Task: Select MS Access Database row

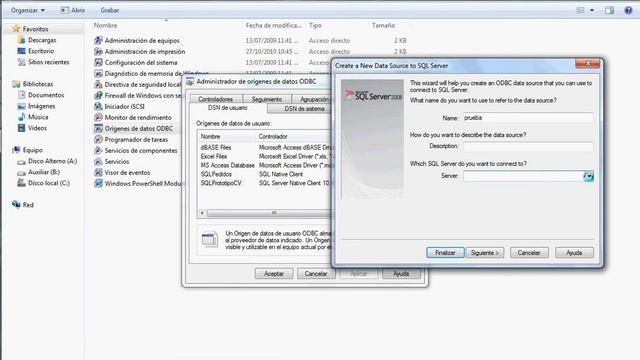Action: pos(265,165)
